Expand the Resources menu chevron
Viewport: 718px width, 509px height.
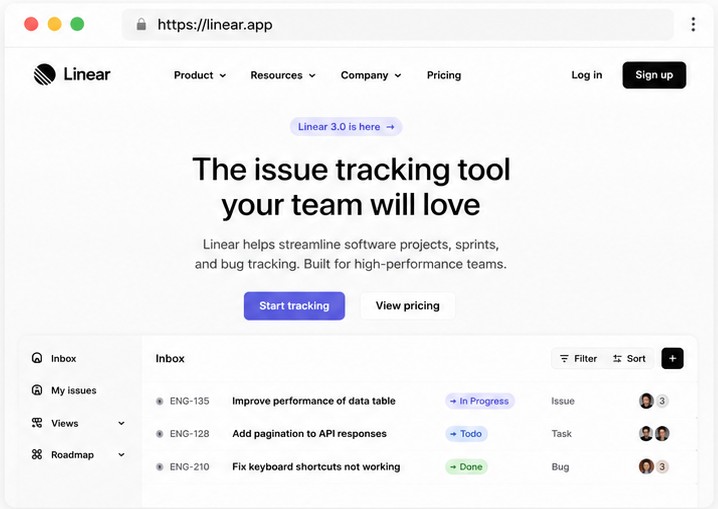click(312, 76)
